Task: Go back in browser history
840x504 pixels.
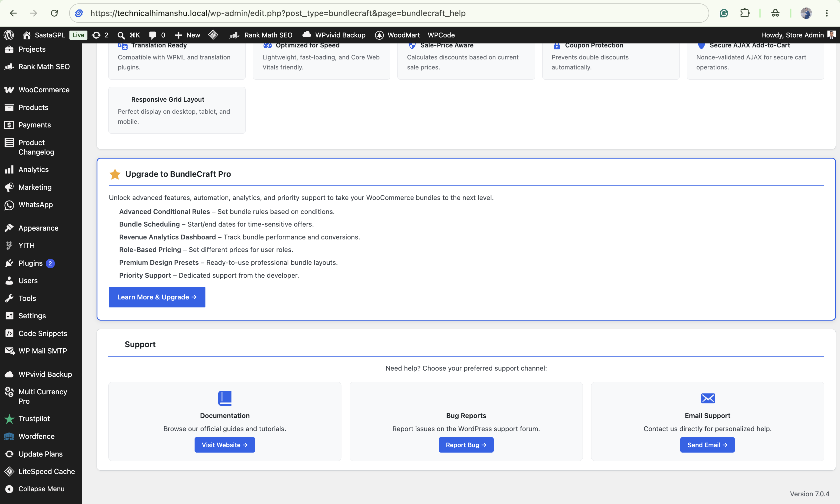Action: 13,13
